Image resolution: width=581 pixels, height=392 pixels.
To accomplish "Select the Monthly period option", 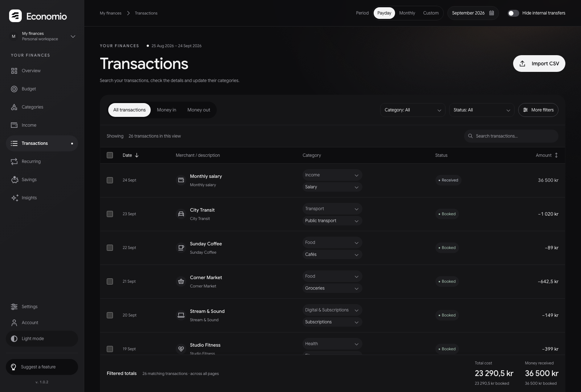I will (407, 13).
